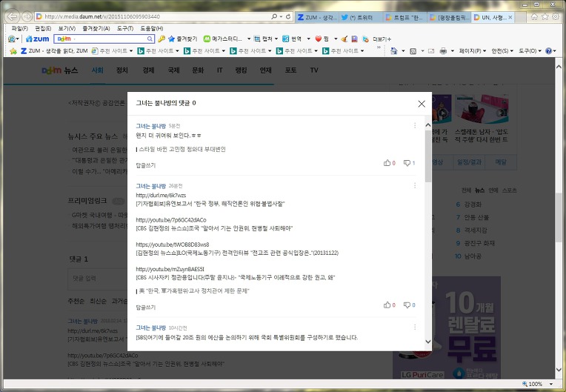Click the popup scrollbar down arrow
Image resolution: width=566 pixels, height=392 pixels.
coord(428,342)
